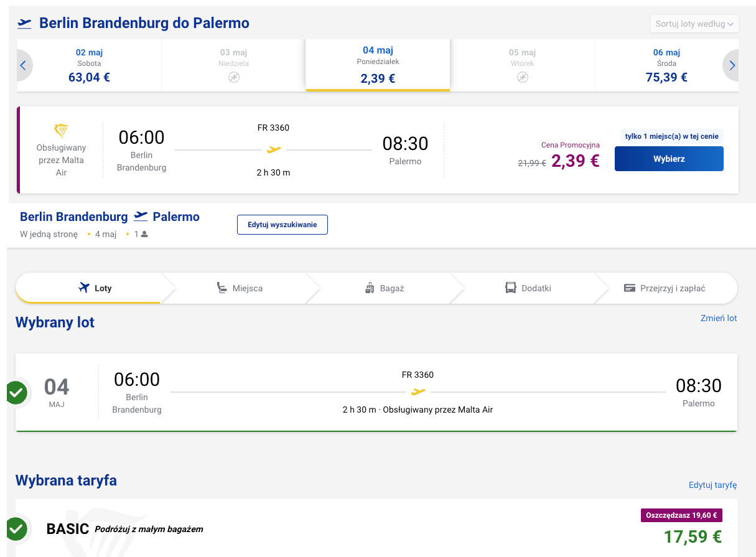Image resolution: width=756 pixels, height=557 pixels.
Task: Open the Przejrzyj i zapłać step
Action: tap(665, 288)
